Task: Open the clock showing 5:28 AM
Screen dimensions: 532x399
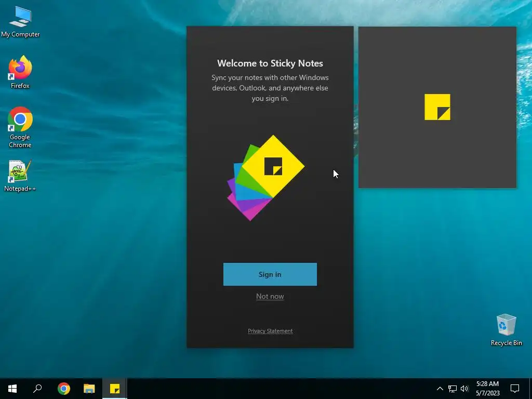Action: tap(487, 389)
